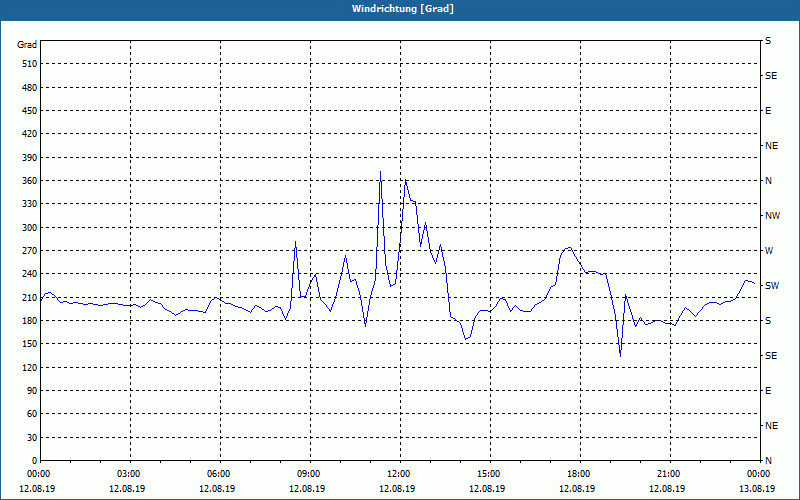Select E compass label beside the 450 gridline

[768, 111]
